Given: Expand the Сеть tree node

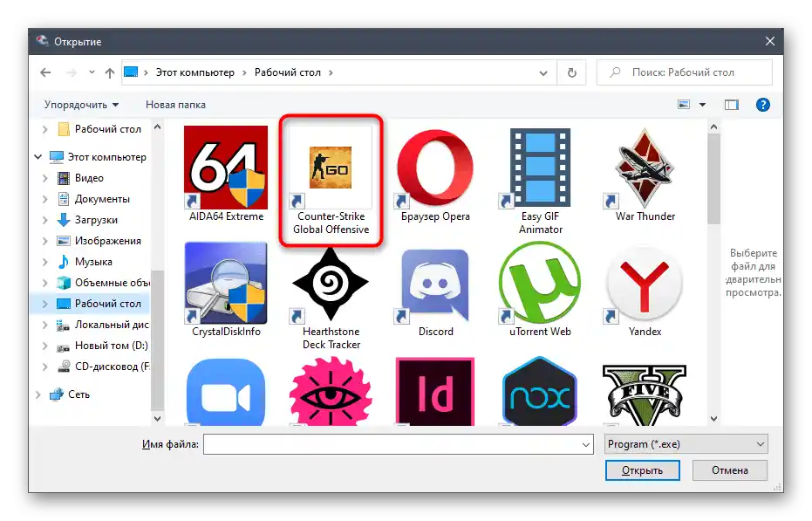Looking at the screenshot, I should click(38, 394).
